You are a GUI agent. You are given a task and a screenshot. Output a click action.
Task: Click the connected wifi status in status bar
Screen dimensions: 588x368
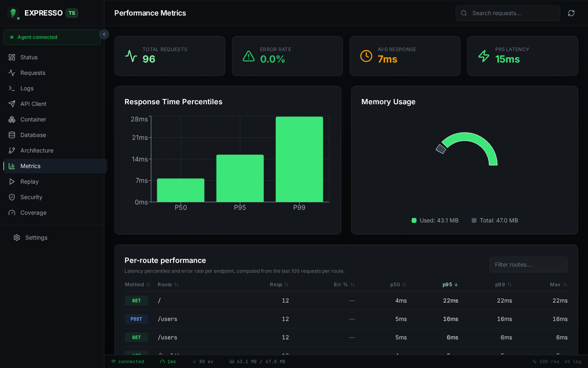tap(128, 361)
